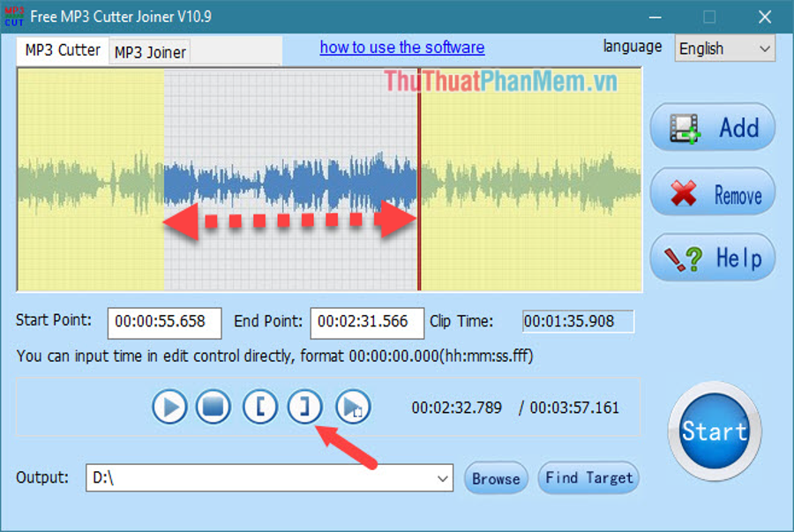This screenshot has width=794, height=532.
Task: Remove the loaded audio file
Action: (x=713, y=192)
